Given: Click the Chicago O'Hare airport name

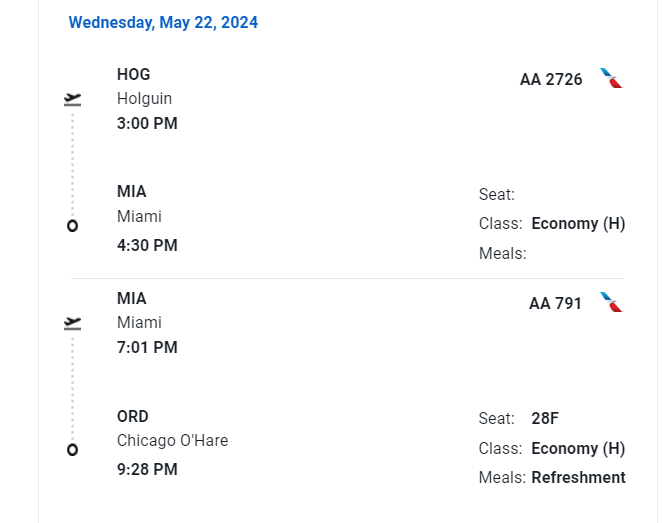Looking at the screenshot, I should (x=172, y=441).
